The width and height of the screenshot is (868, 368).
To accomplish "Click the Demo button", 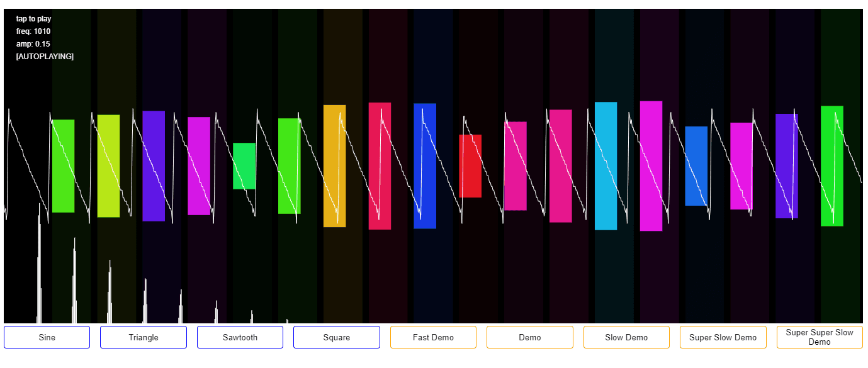I will pyautogui.click(x=530, y=337).
